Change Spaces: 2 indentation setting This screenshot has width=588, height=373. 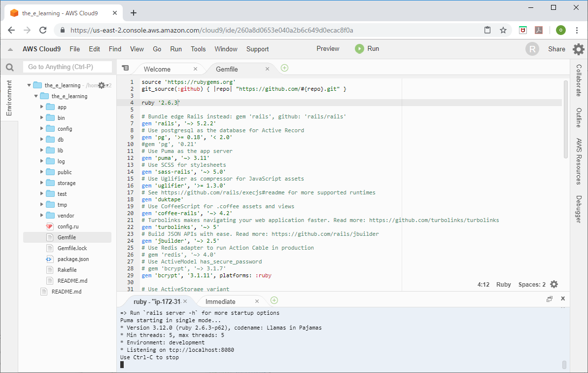pyautogui.click(x=532, y=285)
